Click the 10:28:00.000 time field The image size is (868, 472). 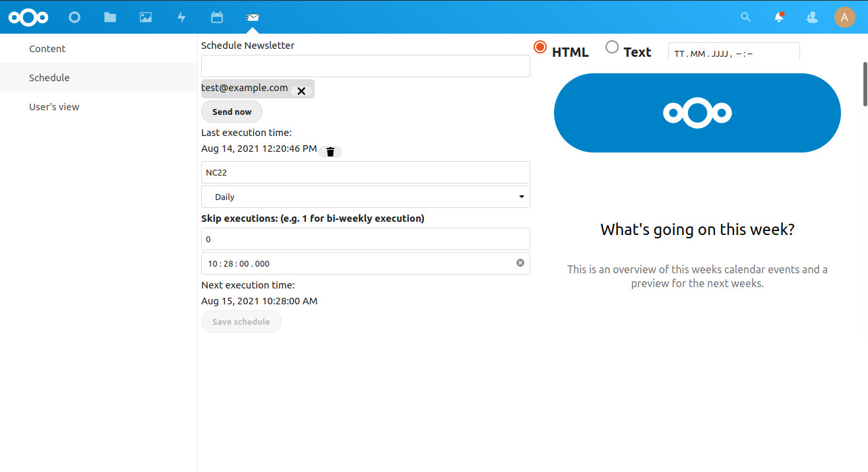point(365,263)
